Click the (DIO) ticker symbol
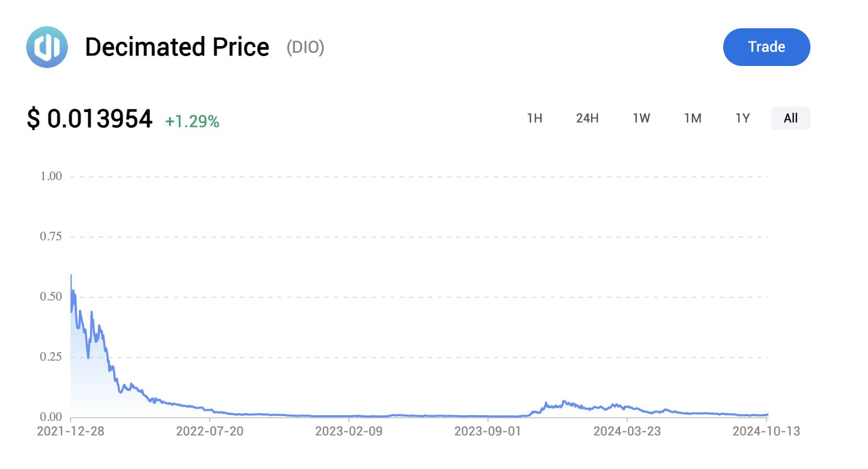 305,47
